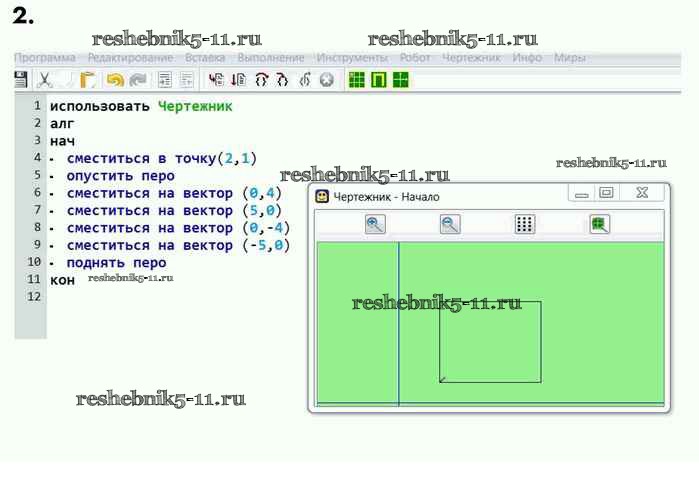
Task: Zoom out on the Чертежник canvas
Action: pyautogui.click(x=451, y=224)
